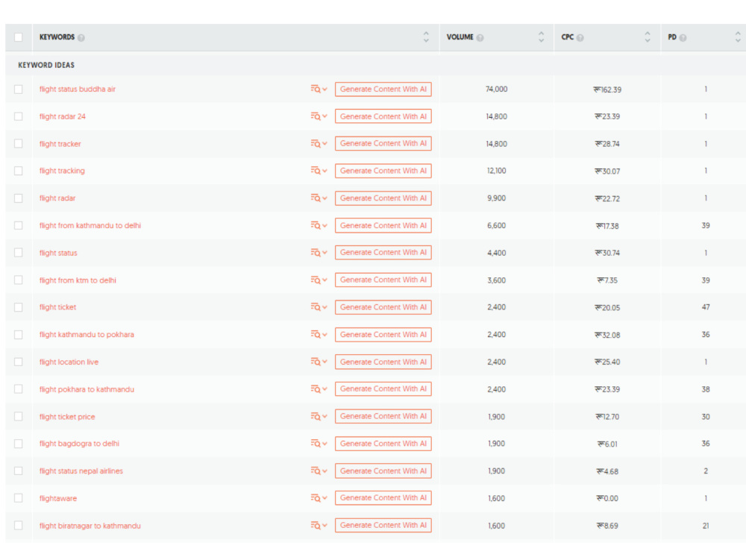This screenshot has height=560, width=746.
Task: Generate AI content for 'flight ticket' row
Action: 383,307
